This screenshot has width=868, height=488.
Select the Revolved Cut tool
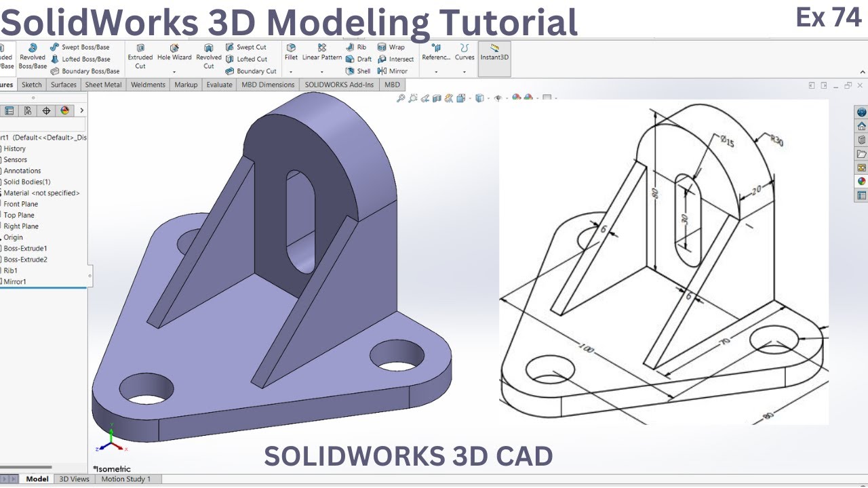click(x=209, y=56)
